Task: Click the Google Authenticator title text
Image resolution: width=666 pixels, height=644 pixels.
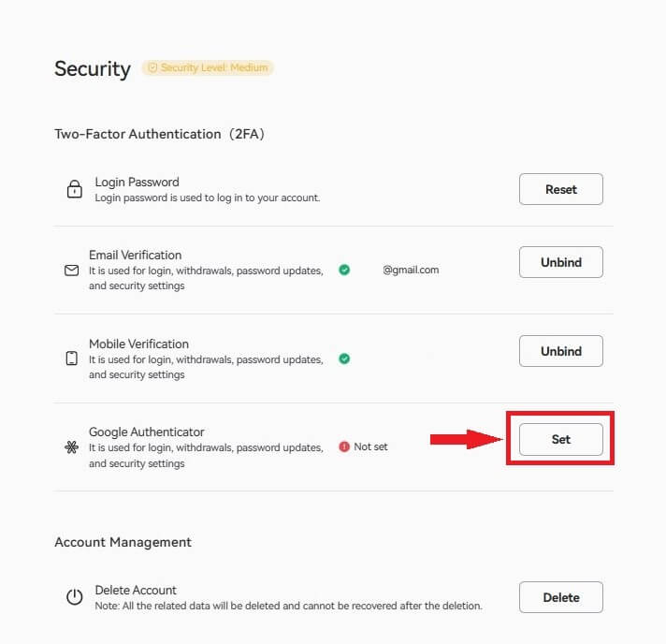Action: click(x=146, y=432)
